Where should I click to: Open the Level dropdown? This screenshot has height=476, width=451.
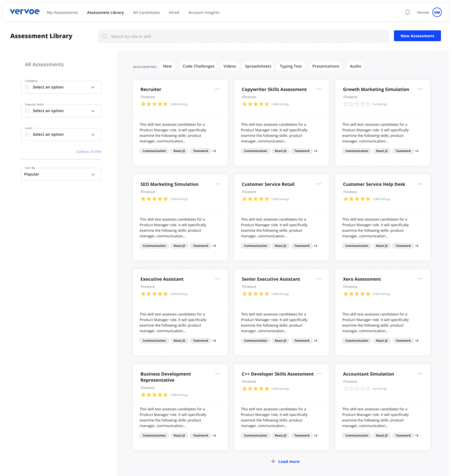pos(61,134)
